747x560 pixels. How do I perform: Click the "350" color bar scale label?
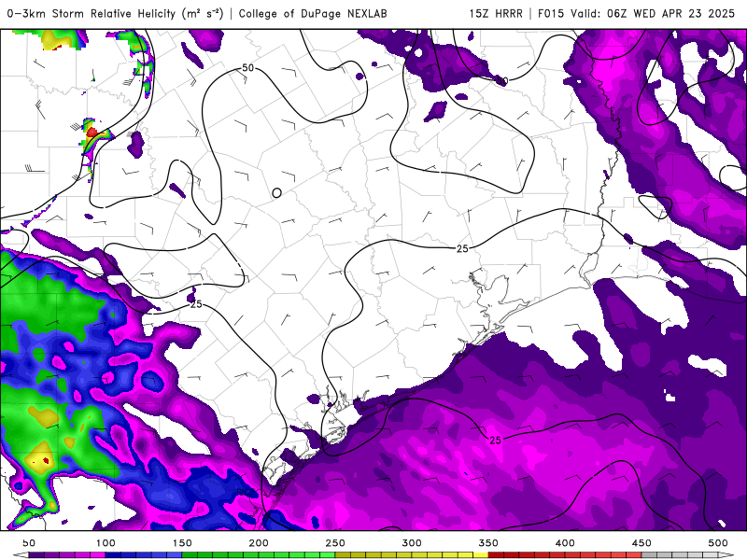click(488, 543)
